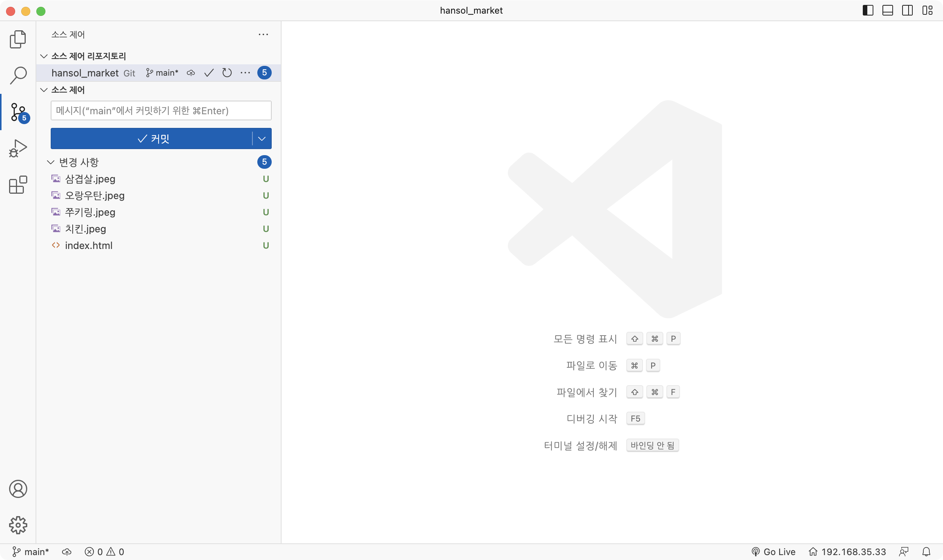The width and height of the screenshot is (943, 560).
Task: Focus the commit message input field
Action: pos(161,110)
